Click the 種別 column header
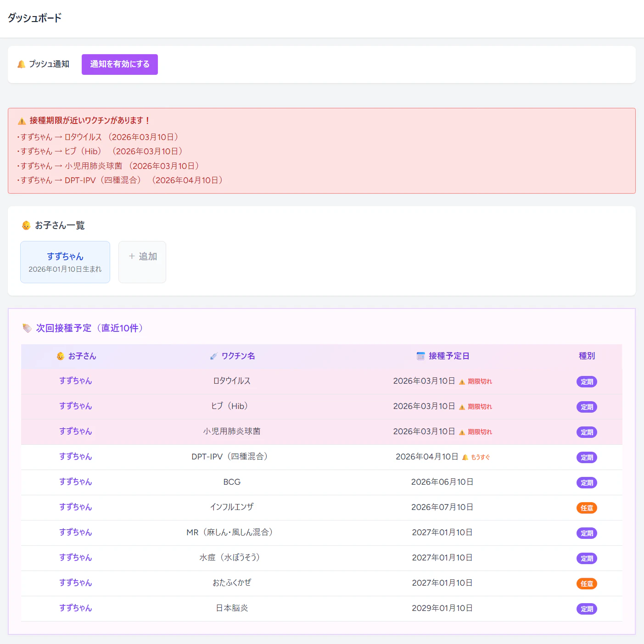The width and height of the screenshot is (644, 644). 587,356
